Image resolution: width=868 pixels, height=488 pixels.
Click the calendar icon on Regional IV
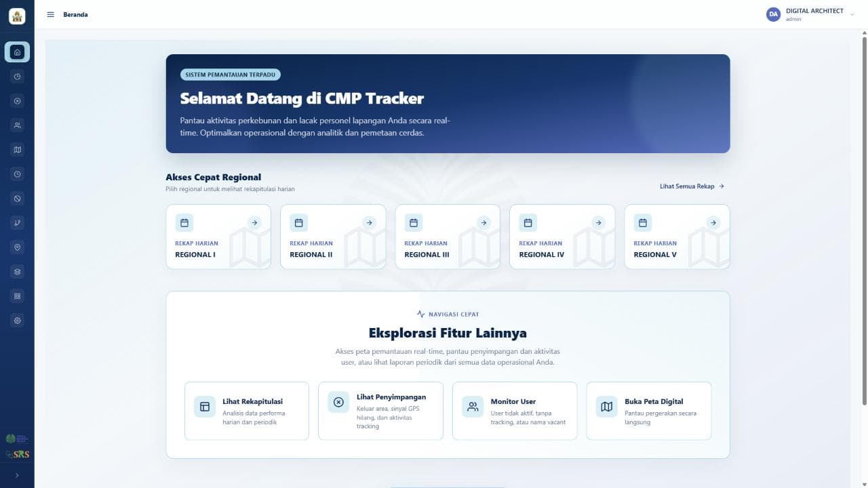click(528, 222)
